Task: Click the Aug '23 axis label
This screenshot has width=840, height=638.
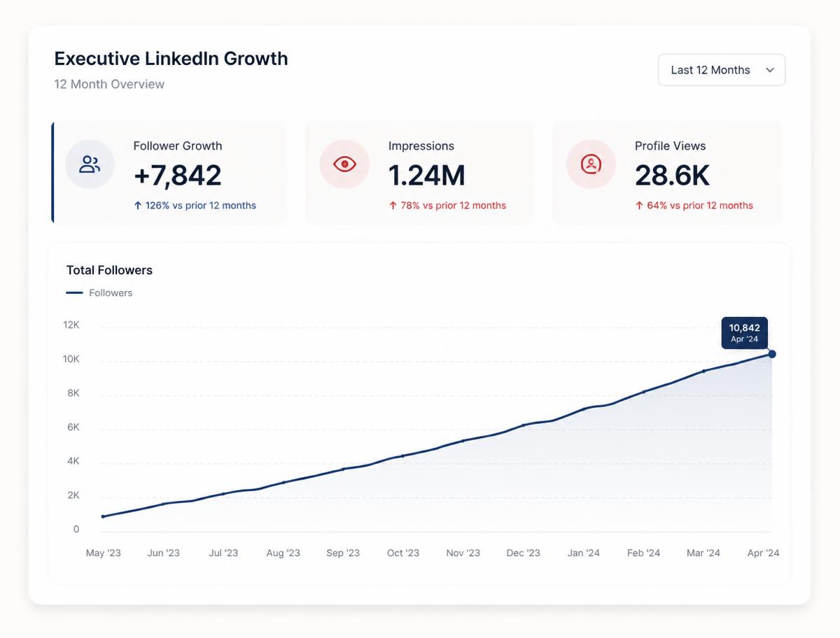Action: coord(283,553)
